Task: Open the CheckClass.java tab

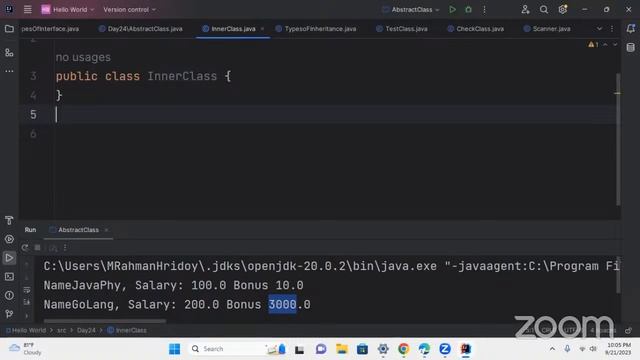Action: click(476, 29)
